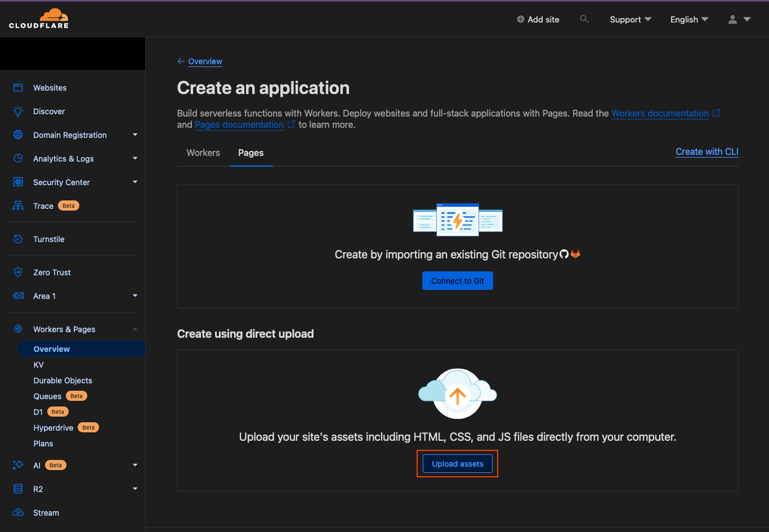
Task: Click the Cloudflare logo
Action: tap(39, 19)
